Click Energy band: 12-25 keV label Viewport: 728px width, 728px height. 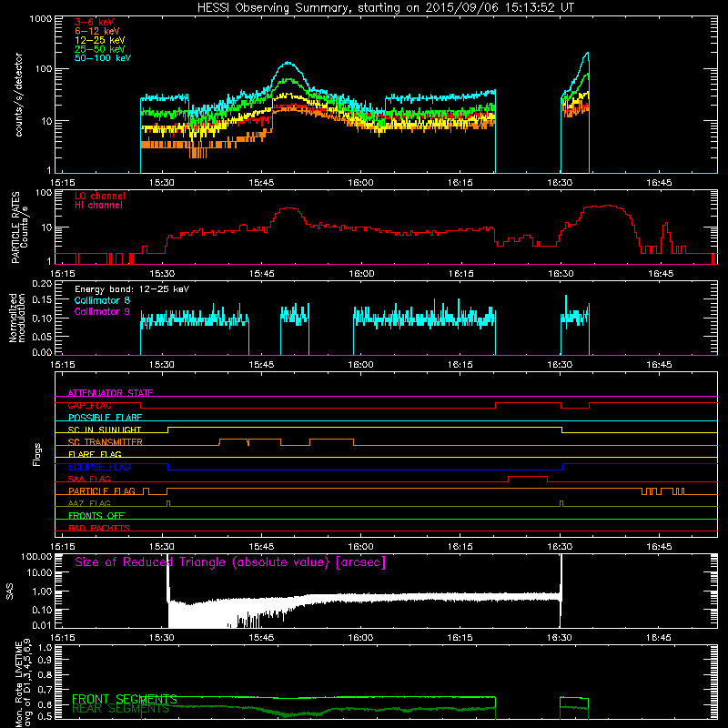tap(132, 289)
